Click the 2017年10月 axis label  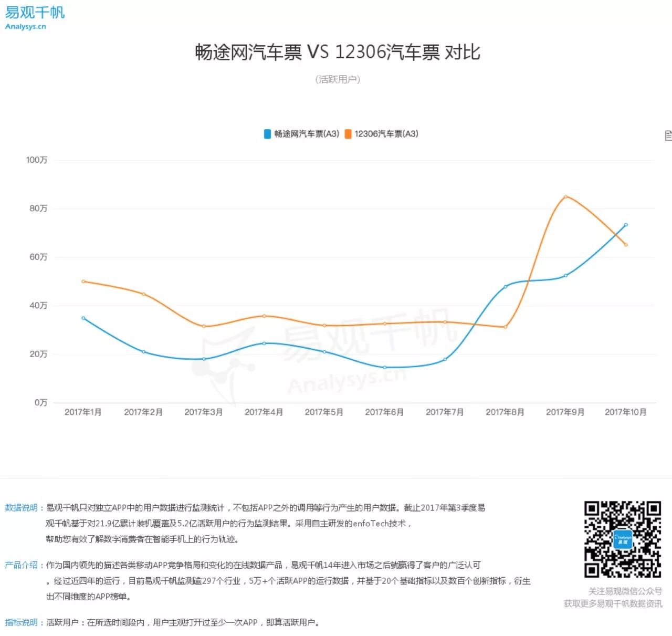coord(626,412)
